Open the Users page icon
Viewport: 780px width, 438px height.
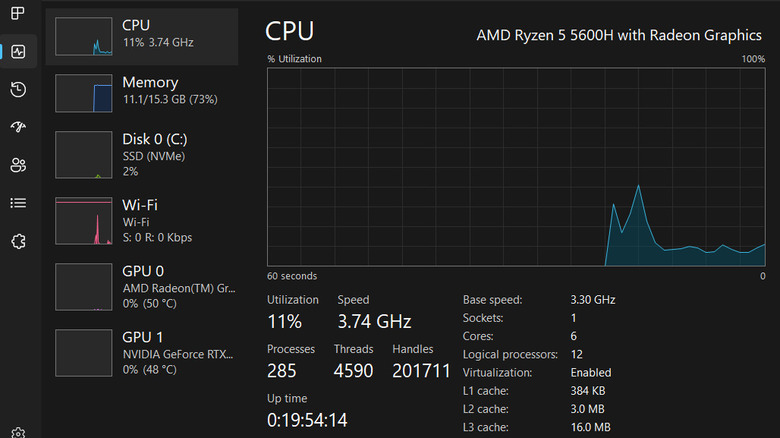(x=18, y=165)
